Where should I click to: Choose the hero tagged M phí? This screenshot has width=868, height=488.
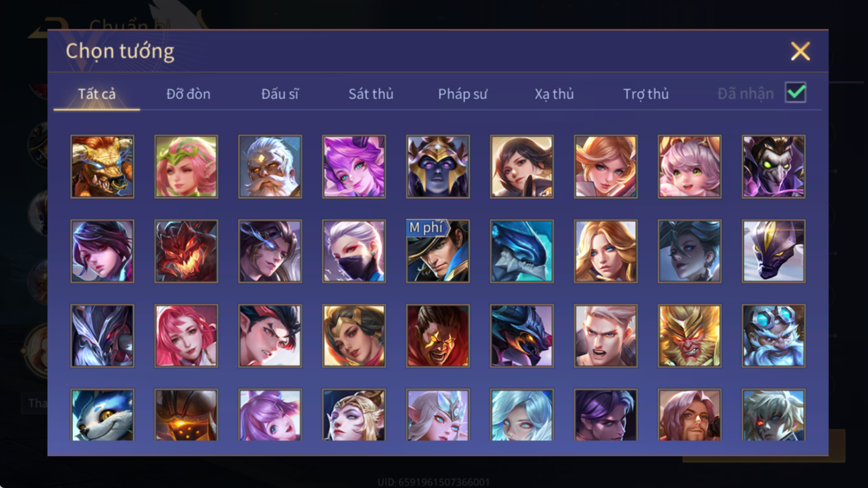438,251
